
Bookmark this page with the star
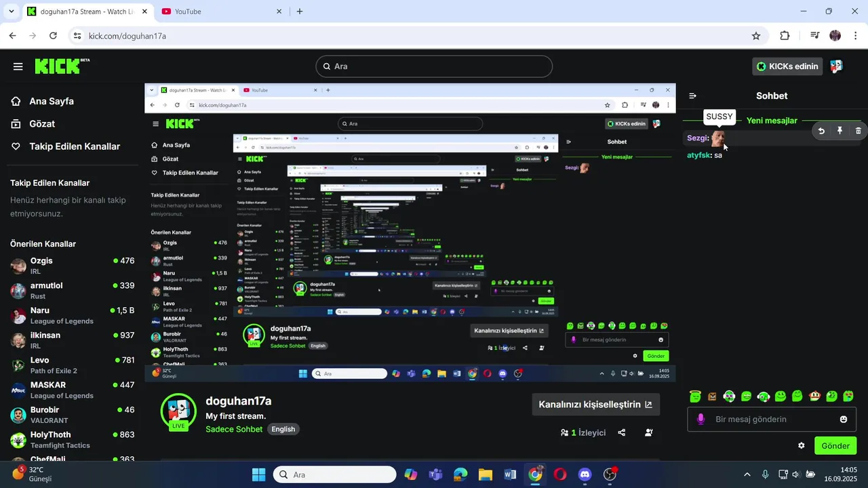pos(756,36)
